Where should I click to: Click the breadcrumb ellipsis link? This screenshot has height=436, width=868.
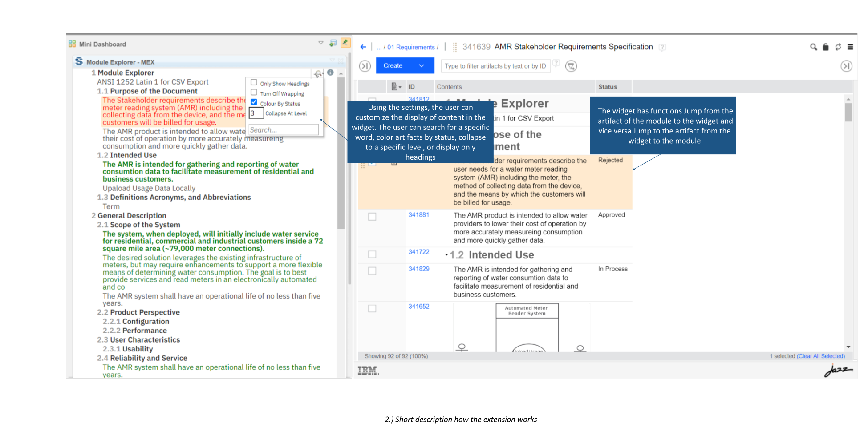click(379, 47)
